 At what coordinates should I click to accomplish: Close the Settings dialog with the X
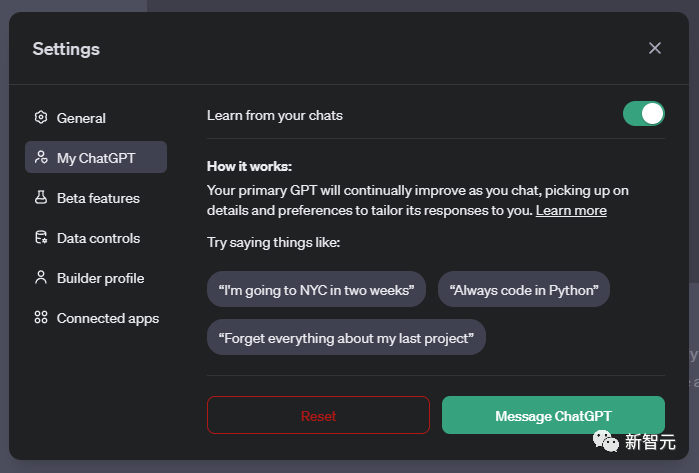tap(655, 48)
